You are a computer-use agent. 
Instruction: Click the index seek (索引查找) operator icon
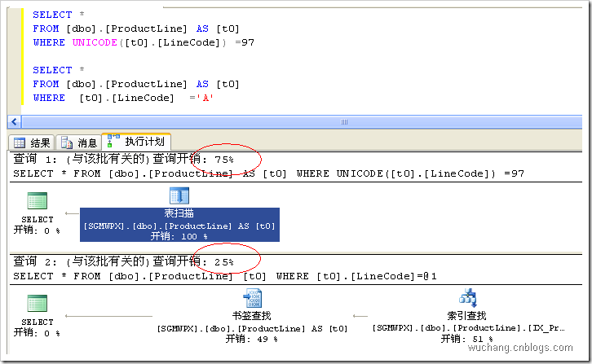(x=467, y=298)
